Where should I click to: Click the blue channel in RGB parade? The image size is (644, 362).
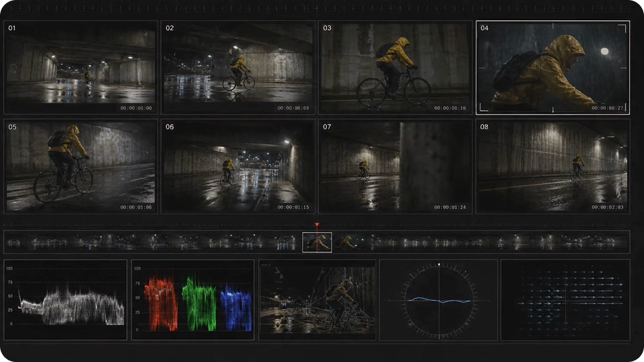pos(236,307)
